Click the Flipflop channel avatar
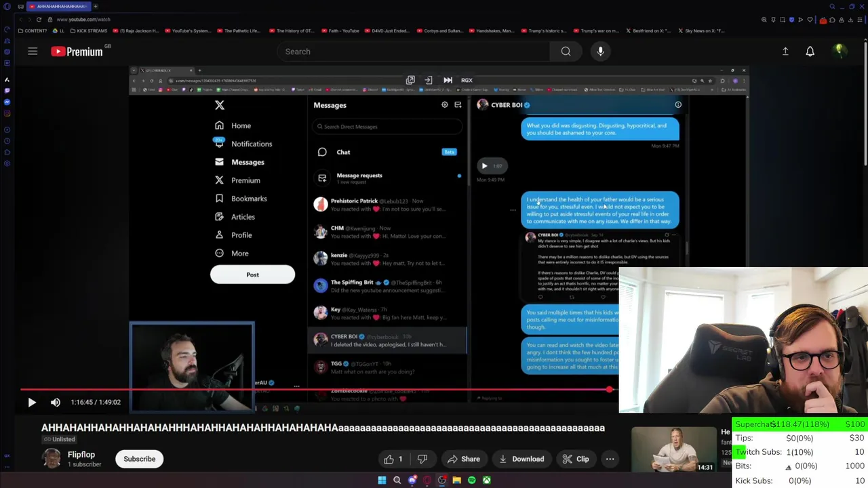This screenshot has height=488, width=868. pos(52,459)
